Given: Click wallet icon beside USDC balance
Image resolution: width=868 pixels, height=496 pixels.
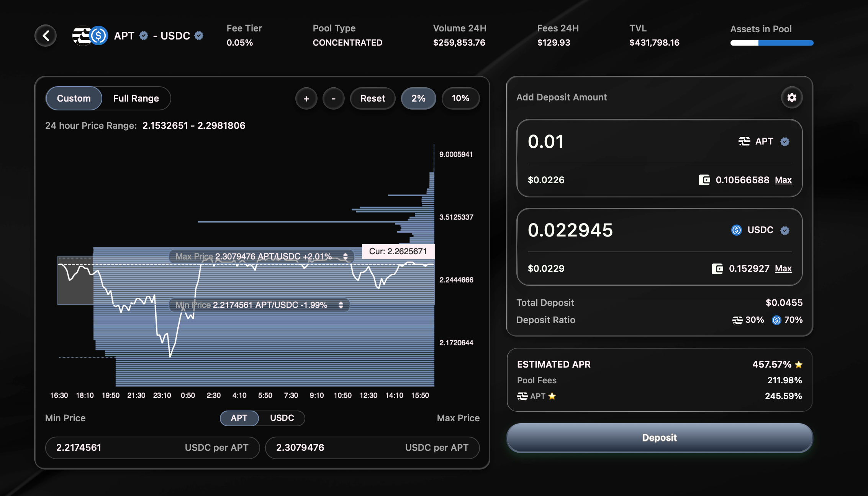Looking at the screenshot, I should [717, 268].
